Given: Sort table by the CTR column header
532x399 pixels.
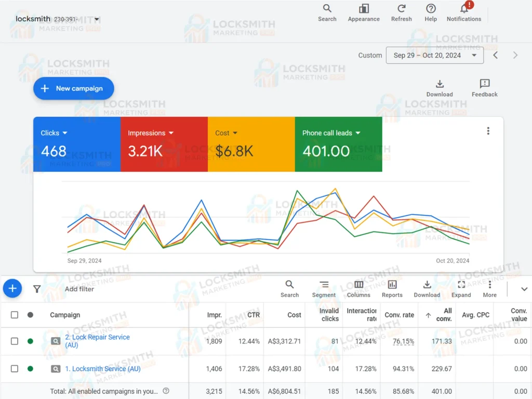Looking at the screenshot, I should tap(253, 315).
